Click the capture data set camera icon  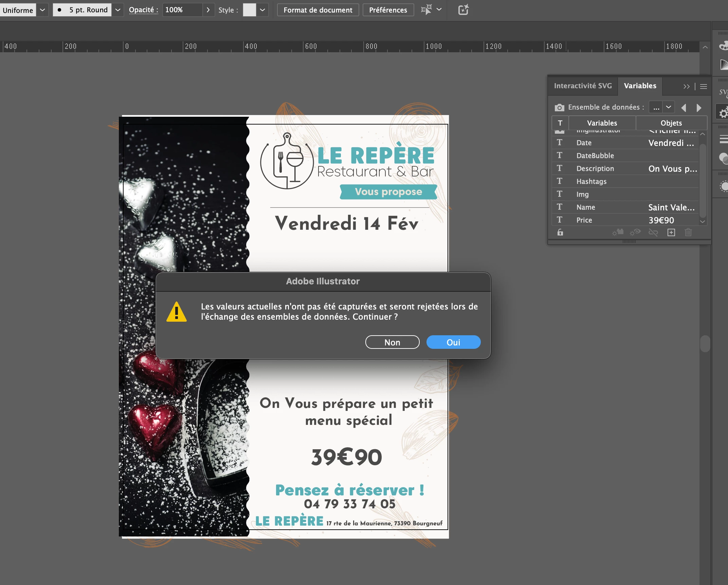pyautogui.click(x=559, y=108)
